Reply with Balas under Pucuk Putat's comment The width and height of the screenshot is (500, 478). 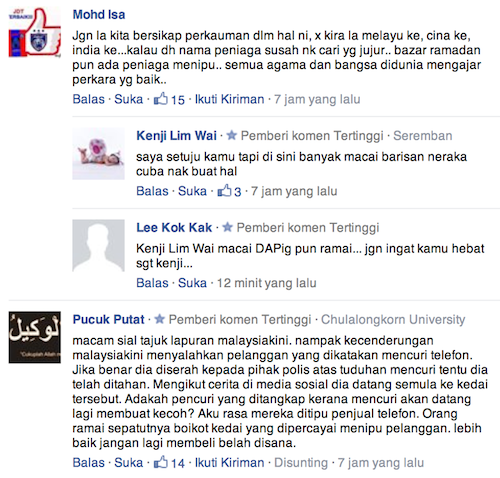click(x=89, y=462)
